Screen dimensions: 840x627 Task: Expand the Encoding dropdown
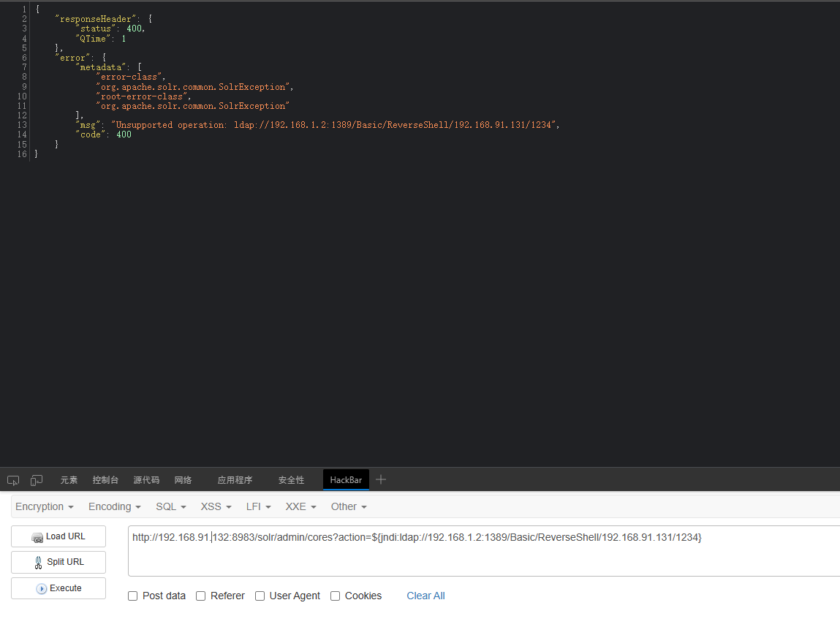[115, 506]
